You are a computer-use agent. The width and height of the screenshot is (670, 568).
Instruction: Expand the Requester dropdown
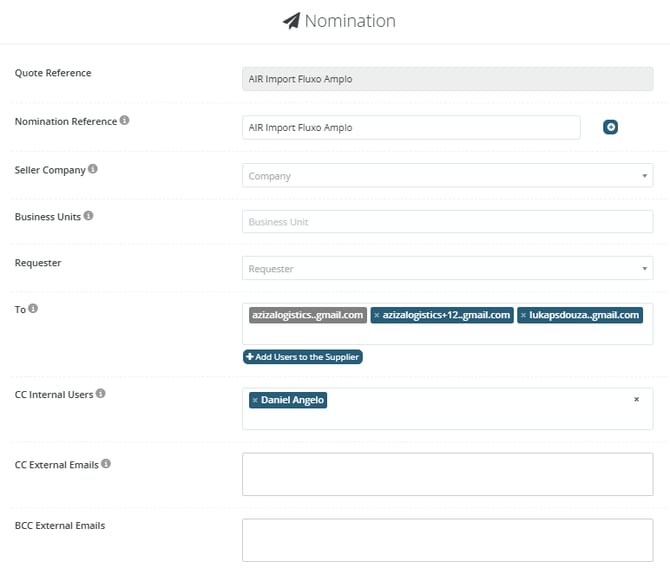tap(447, 268)
